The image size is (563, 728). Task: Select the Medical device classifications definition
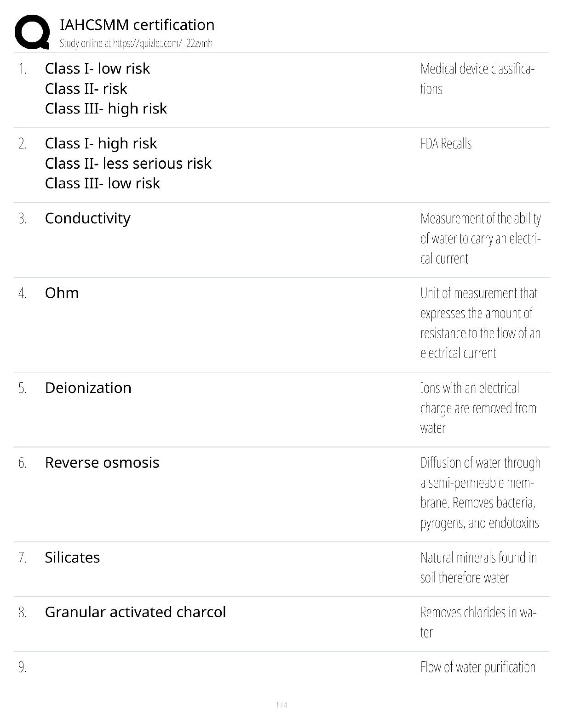click(x=477, y=79)
